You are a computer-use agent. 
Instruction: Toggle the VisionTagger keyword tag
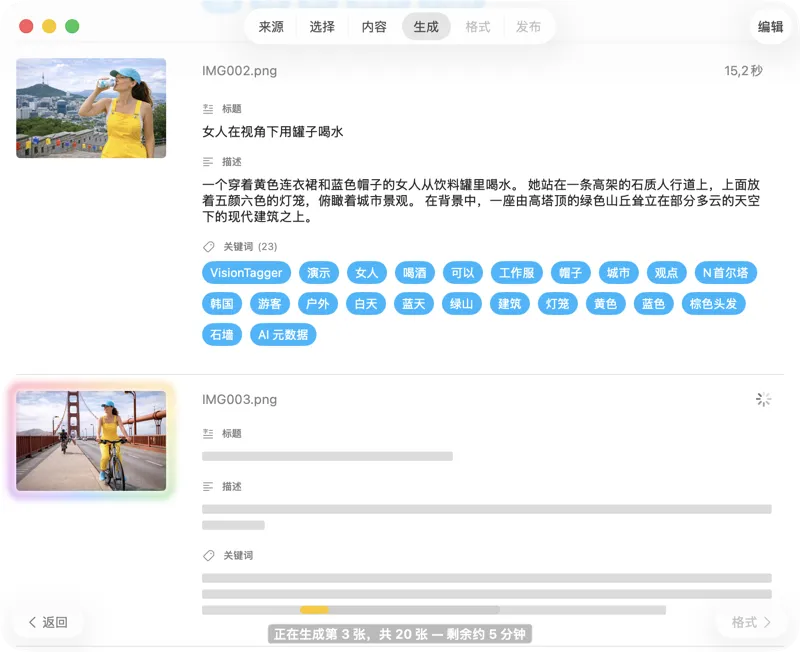coord(246,272)
